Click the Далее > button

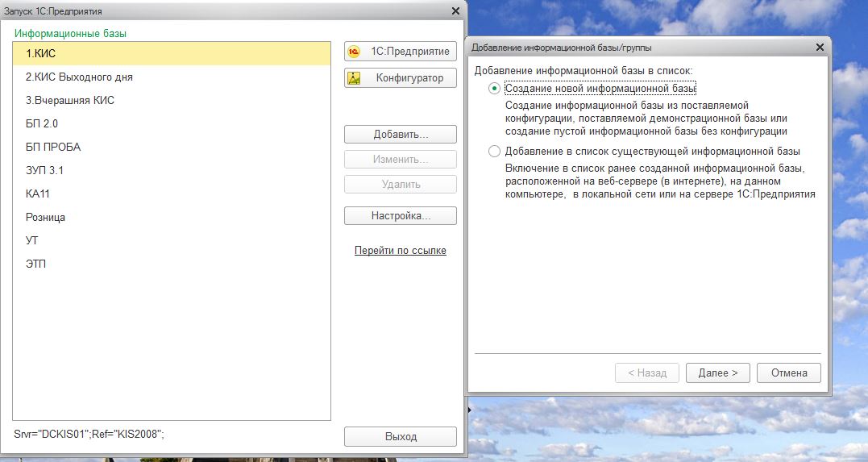tap(717, 373)
